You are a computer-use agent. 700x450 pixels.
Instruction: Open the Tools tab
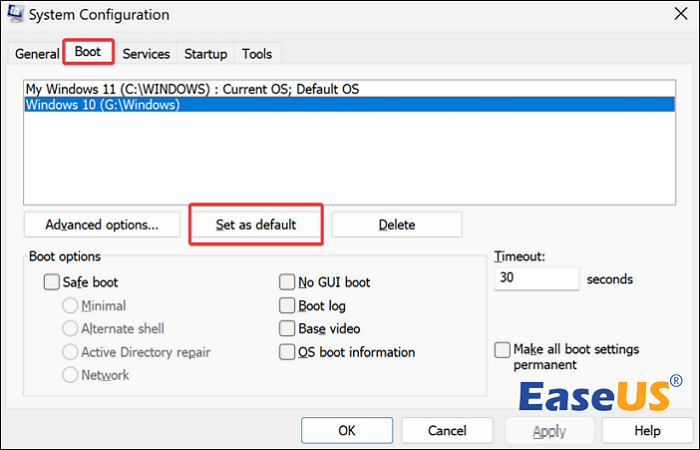(x=256, y=54)
